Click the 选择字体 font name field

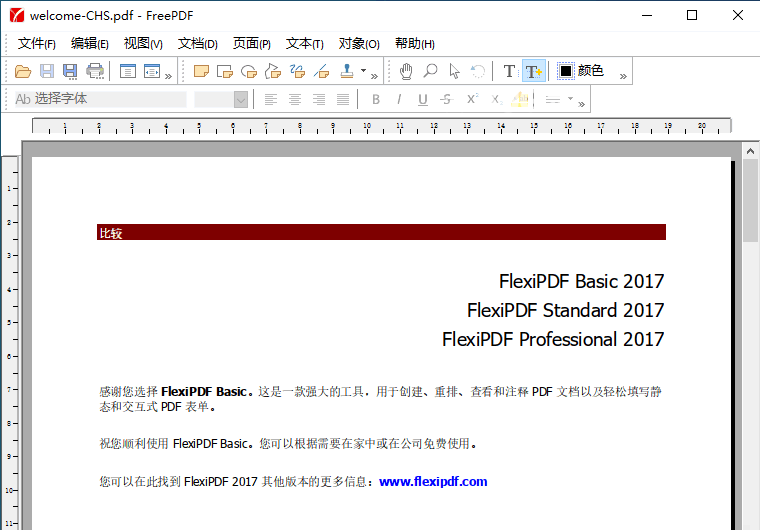[x=100, y=99]
